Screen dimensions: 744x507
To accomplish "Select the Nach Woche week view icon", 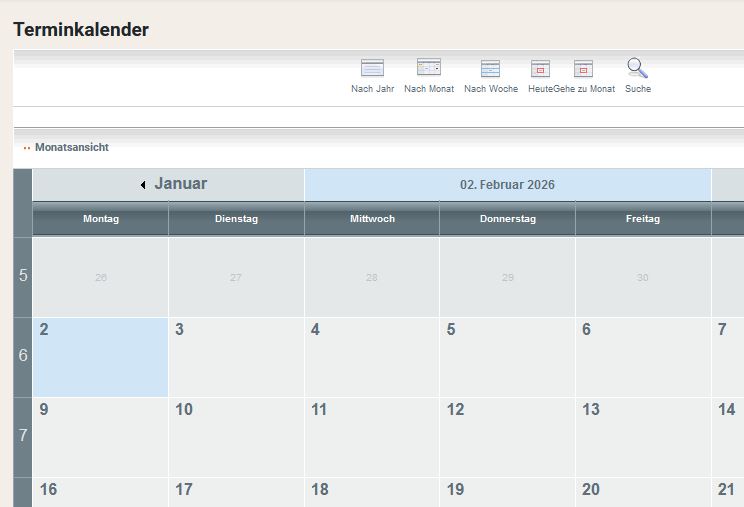I will tap(490, 69).
